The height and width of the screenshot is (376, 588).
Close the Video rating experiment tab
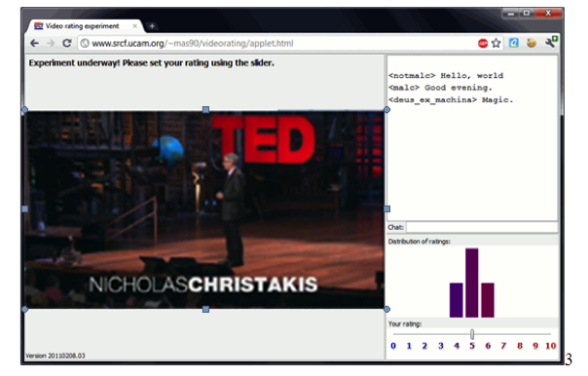135,26
